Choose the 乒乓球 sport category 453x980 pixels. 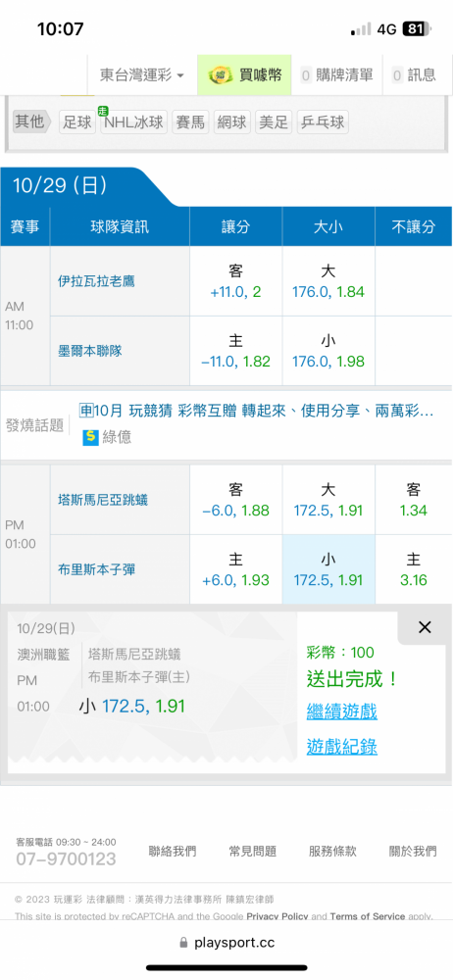tap(322, 122)
